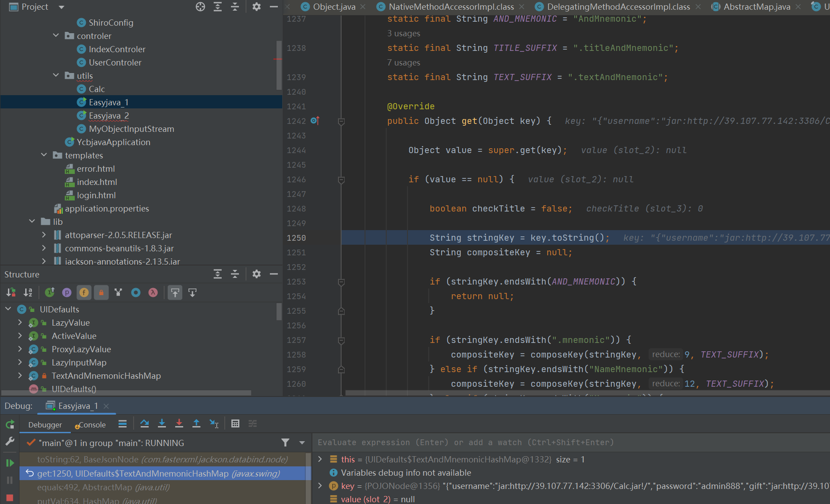Click the Project panel vertical scrollbar
This screenshot has height=504, width=830.
(279, 65)
